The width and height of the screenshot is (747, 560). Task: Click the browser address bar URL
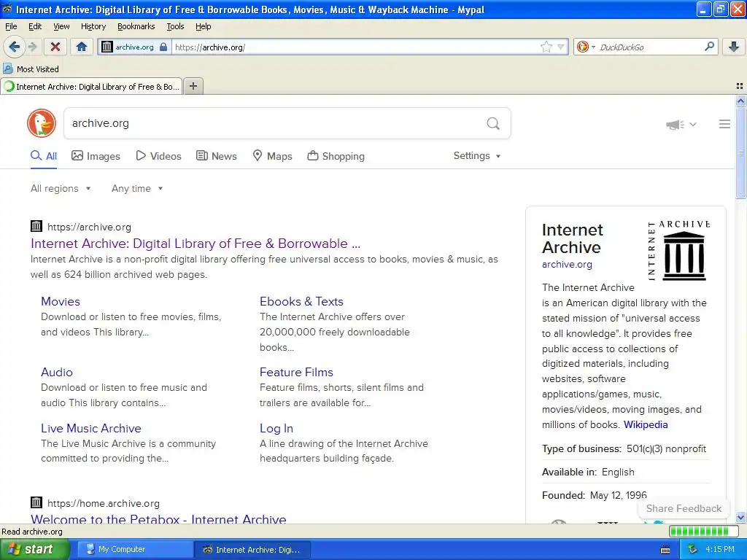coord(355,47)
